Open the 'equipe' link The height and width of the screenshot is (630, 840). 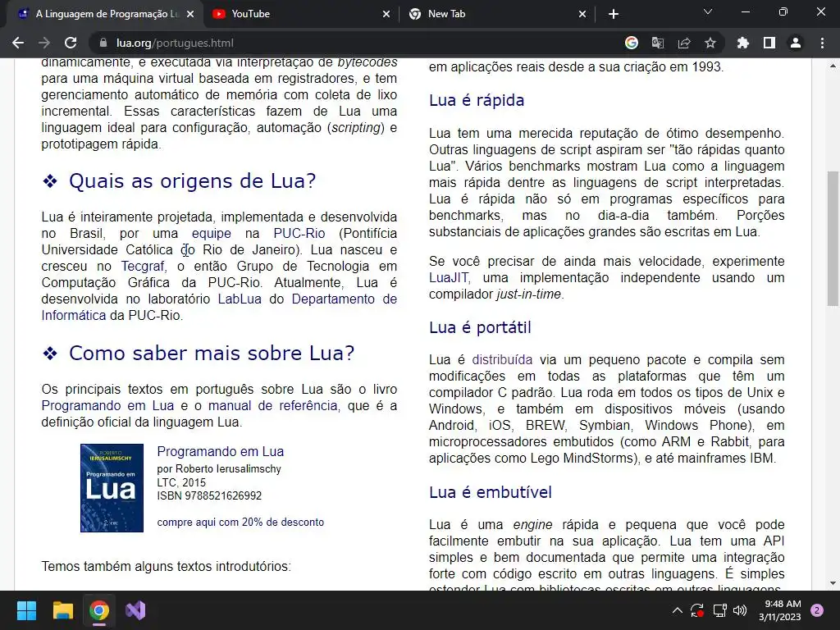pyautogui.click(x=212, y=234)
